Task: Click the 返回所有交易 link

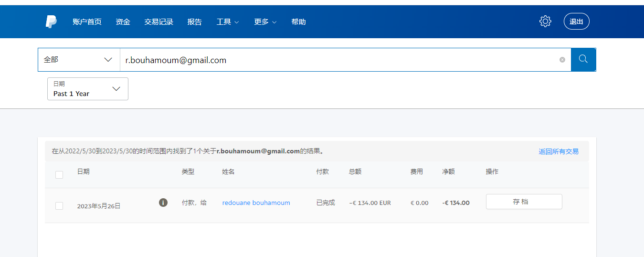Action: click(x=558, y=151)
